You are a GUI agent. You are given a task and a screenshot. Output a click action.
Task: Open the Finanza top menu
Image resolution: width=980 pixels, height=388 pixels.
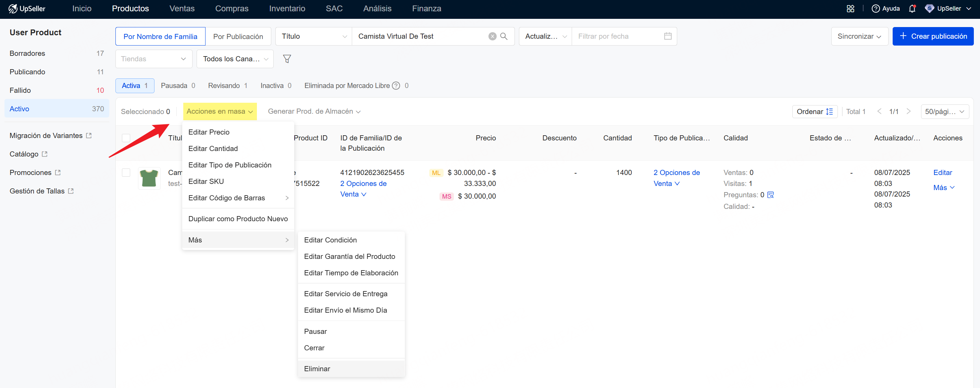(426, 8)
